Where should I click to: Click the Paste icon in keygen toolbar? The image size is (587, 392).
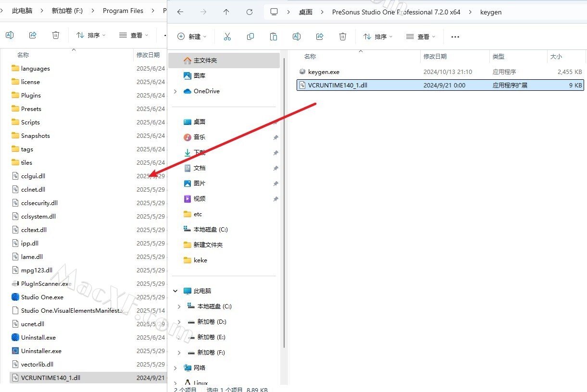[274, 37]
